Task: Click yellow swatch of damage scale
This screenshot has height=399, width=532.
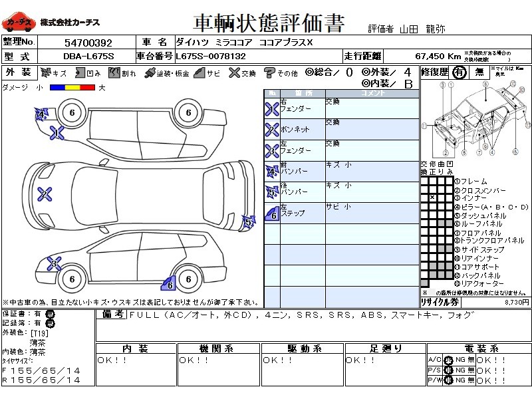Action: coord(72,88)
